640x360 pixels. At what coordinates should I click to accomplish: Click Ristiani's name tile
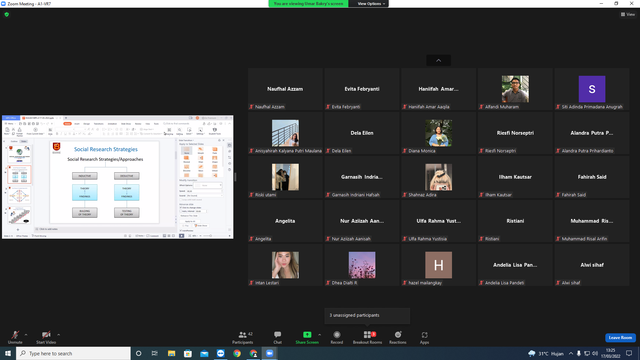(x=515, y=221)
